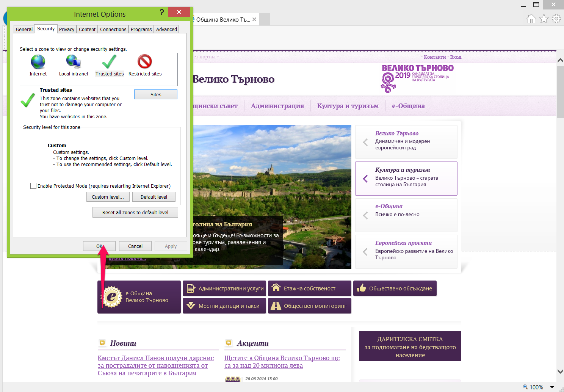Click the ДАРИТЕЛСКА СМЕТКА banner
The width and height of the screenshot is (564, 392).
(410, 346)
